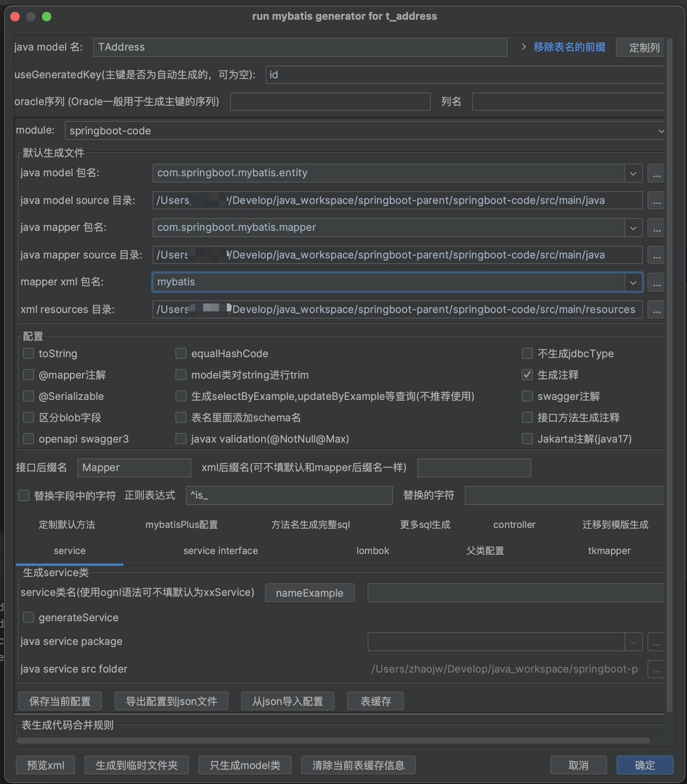This screenshot has width=687, height=784.
Task: Open browse button for xml resources 目录
Action: [x=657, y=310]
